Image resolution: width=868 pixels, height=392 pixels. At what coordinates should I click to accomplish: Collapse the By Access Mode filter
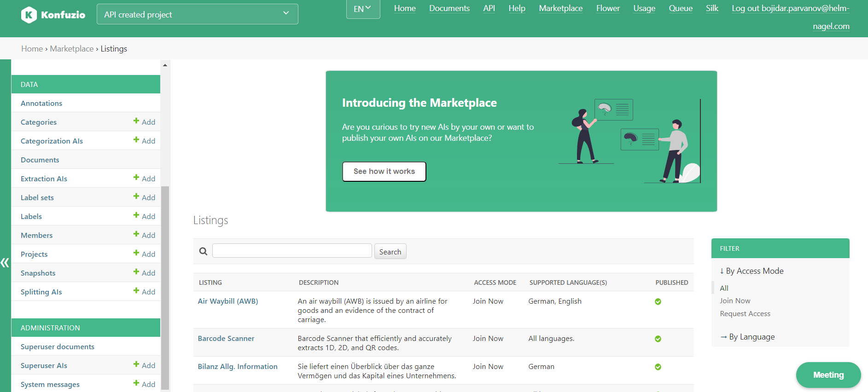click(751, 271)
